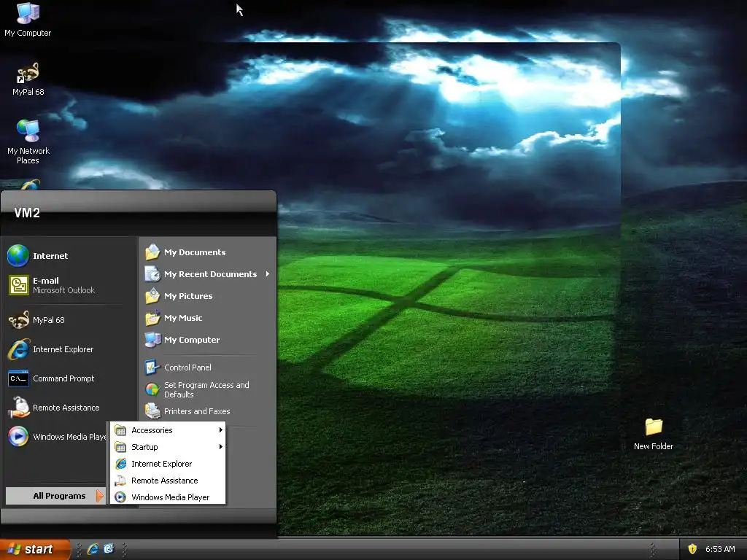The image size is (747, 560).
Task: Launch Windows Media Player from Start menu left column
Action: click(x=57, y=437)
